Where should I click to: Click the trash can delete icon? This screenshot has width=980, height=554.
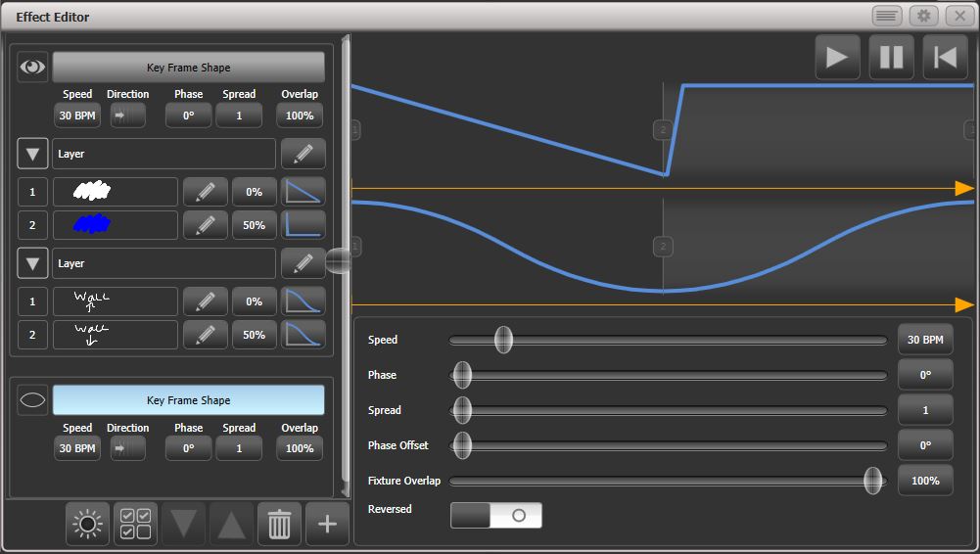279,524
